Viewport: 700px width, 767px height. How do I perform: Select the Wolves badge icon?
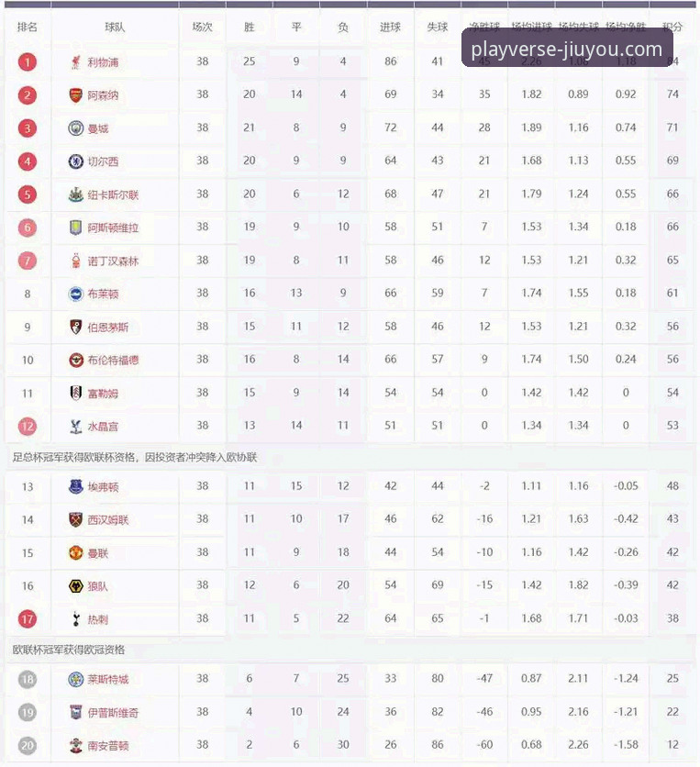pos(75,586)
